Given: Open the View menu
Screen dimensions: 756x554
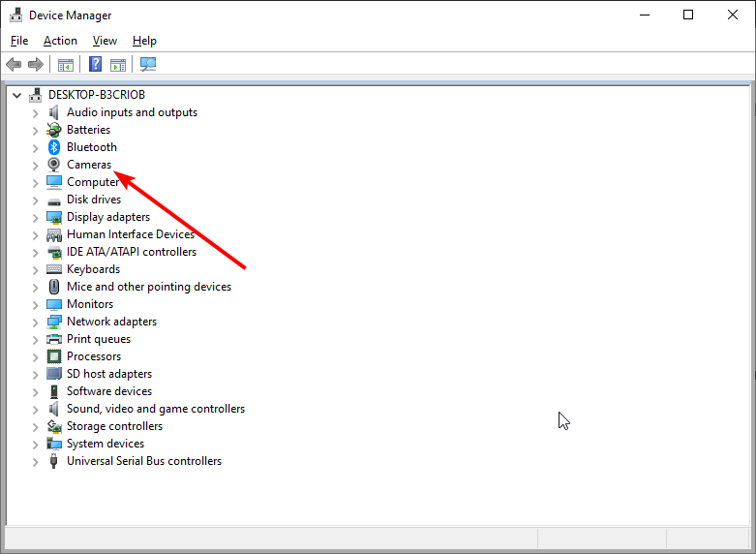Looking at the screenshot, I should tap(105, 41).
